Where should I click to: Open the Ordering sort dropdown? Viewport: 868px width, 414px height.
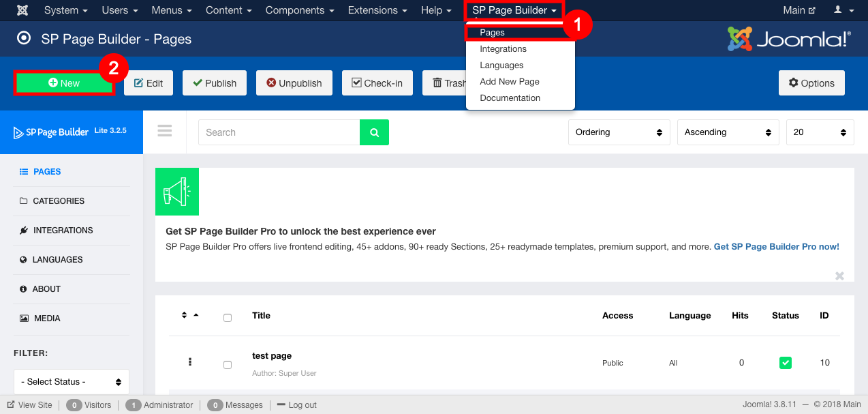(619, 132)
